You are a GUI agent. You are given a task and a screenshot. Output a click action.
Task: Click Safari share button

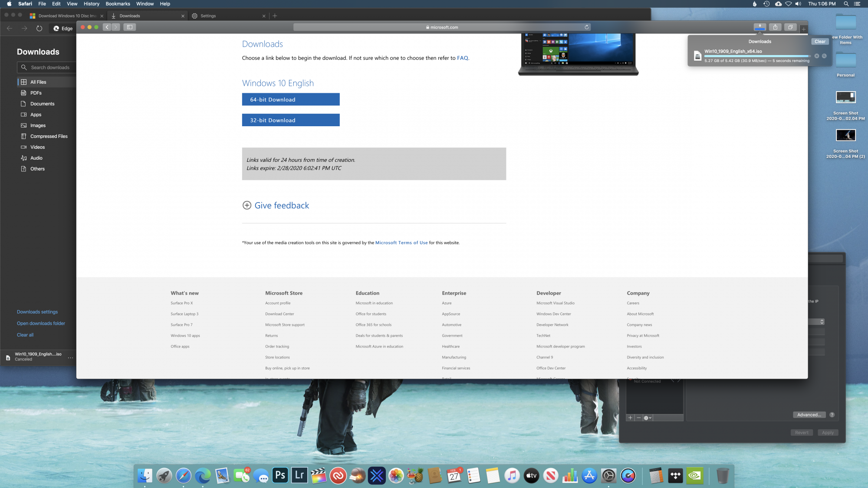point(775,27)
